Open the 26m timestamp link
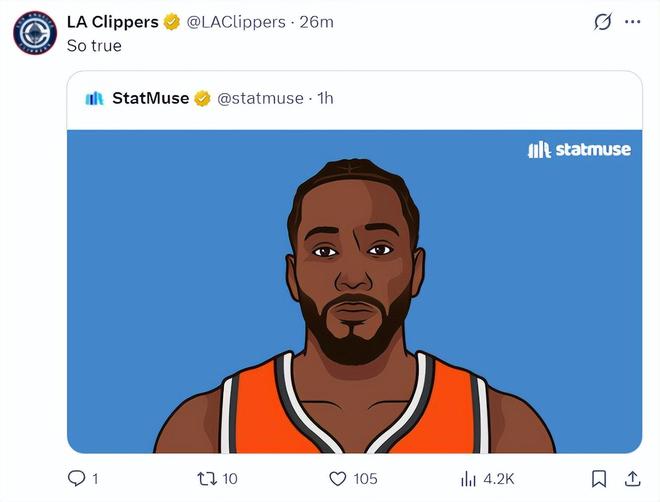The width and height of the screenshot is (660, 502). pyautogui.click(x=316, y=22)
